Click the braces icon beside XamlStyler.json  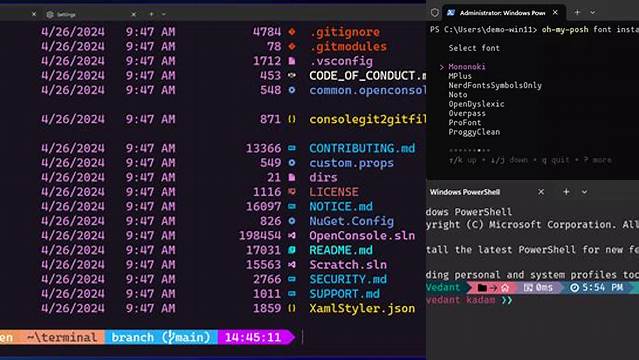pos(292,308)
